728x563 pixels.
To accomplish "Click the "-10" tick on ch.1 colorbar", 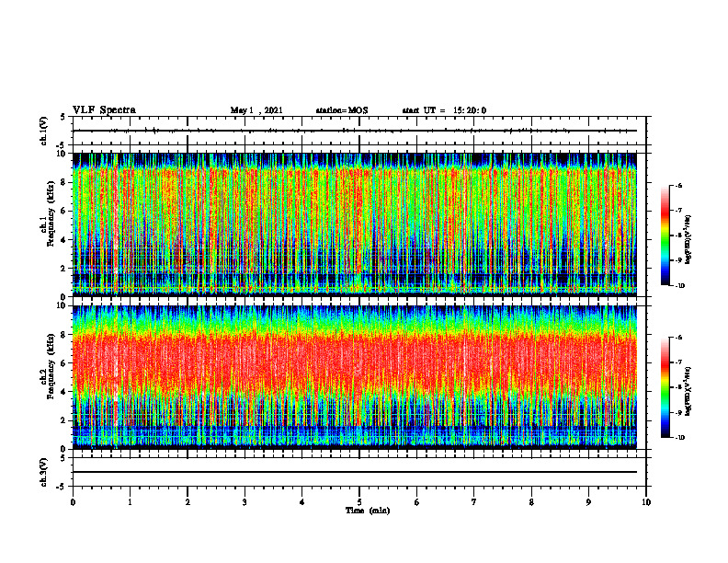I will [x=679, y=286].
